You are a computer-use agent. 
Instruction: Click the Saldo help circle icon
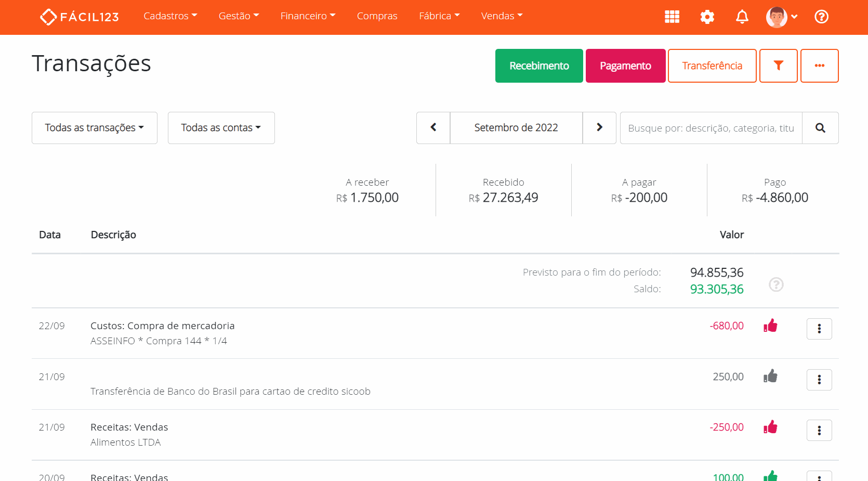point(776,284)
